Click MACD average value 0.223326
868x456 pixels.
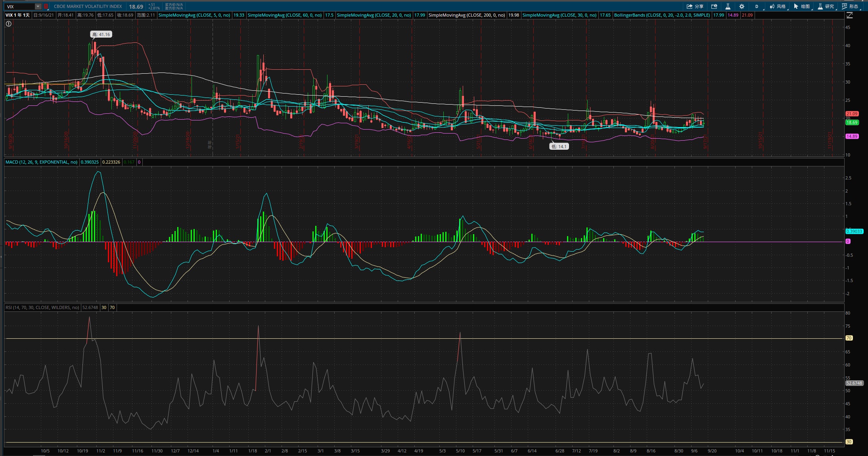(111, 162)
